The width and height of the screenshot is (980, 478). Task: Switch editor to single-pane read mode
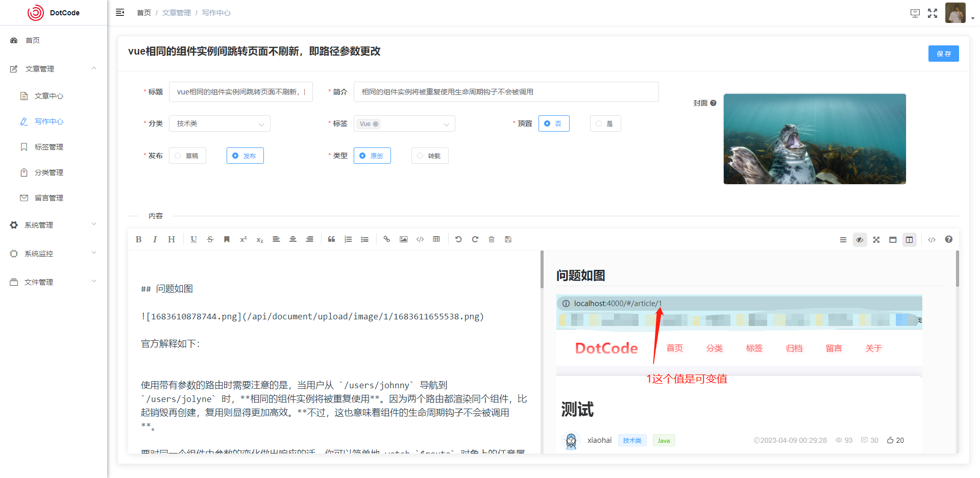tap(893, 240)
